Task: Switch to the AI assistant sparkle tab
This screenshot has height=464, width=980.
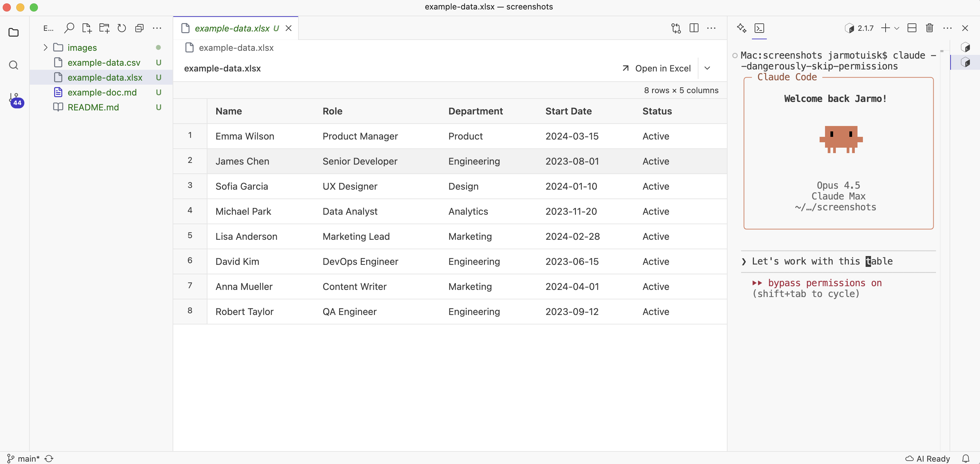Action: point(741,28)
